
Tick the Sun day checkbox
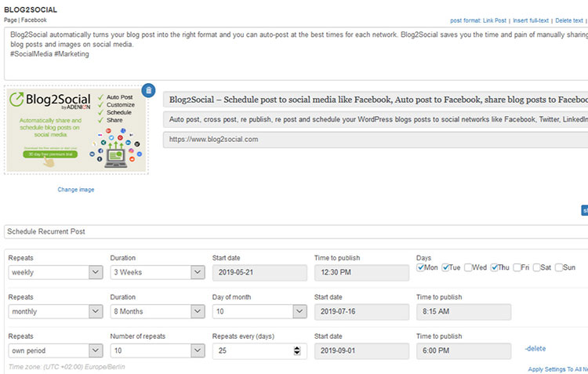[560, 267]
